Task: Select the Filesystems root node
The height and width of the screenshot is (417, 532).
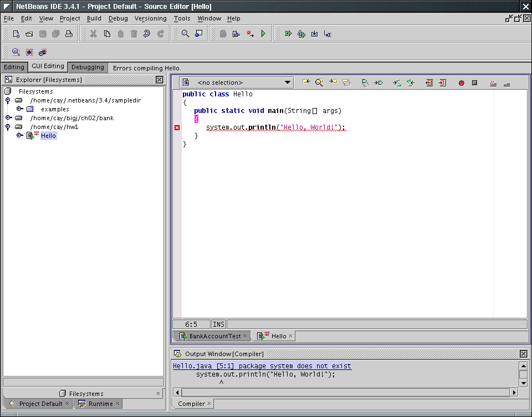Action: 35,91
